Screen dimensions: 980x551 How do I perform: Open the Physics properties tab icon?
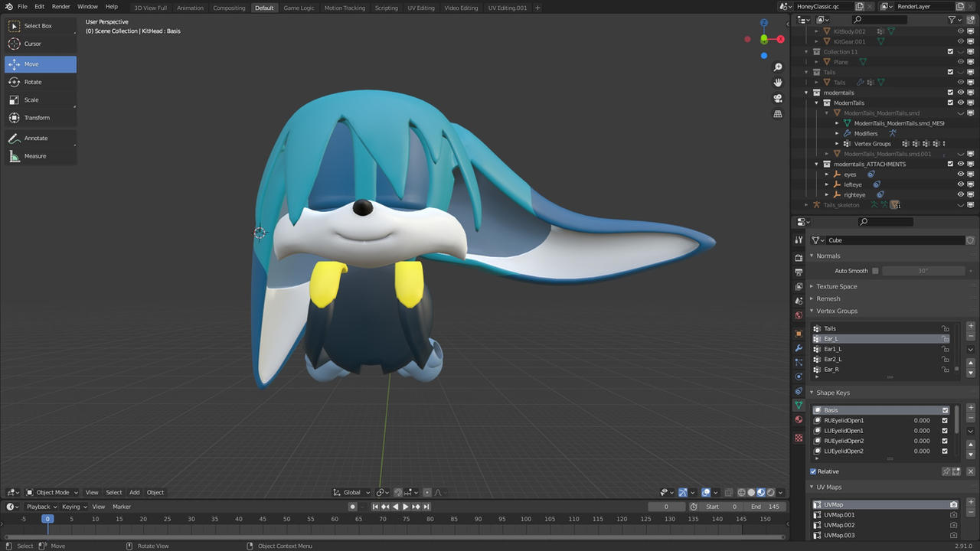click(799, 377)
